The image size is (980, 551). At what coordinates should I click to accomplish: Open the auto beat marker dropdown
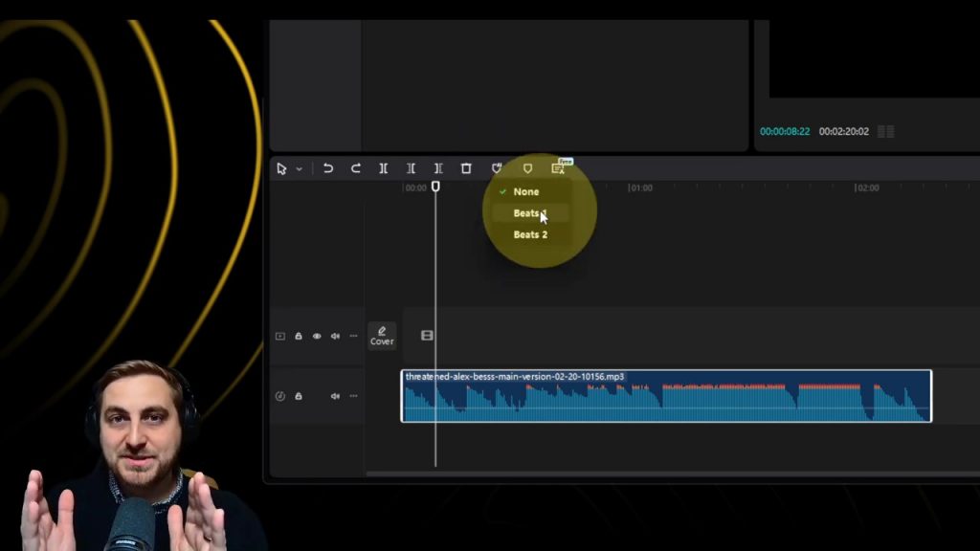[497, 168]
